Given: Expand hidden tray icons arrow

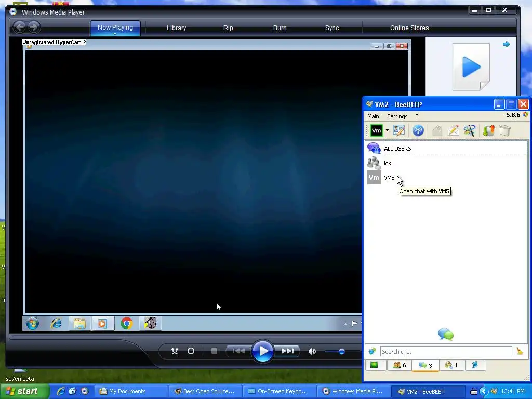Looking at the screenshot, I should pos(484,392).
